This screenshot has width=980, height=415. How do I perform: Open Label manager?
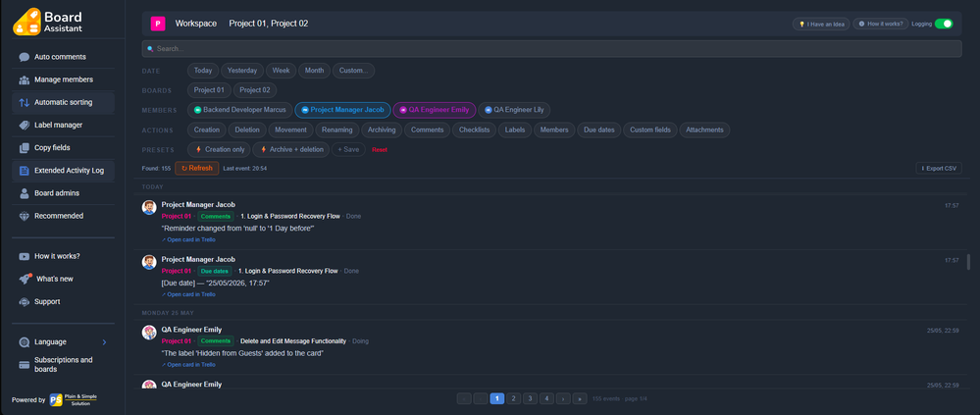pos(63,125)
